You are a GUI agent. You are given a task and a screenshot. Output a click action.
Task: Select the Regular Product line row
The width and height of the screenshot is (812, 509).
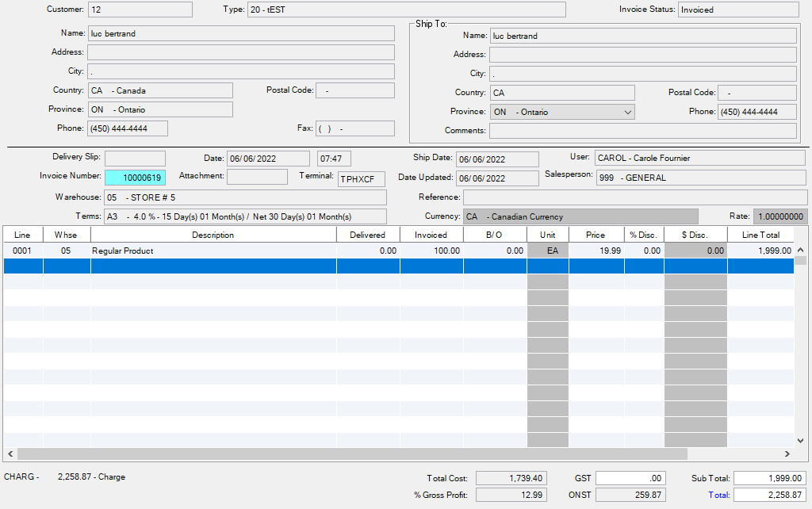[x=213, y=251]
